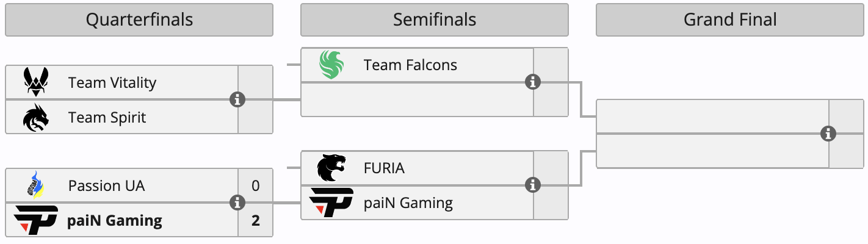Open Passion UA vs paiN match info

(237, 203)
